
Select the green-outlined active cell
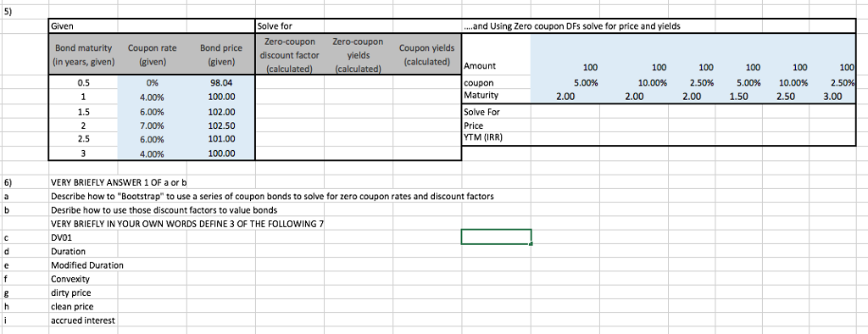(496, 237)
